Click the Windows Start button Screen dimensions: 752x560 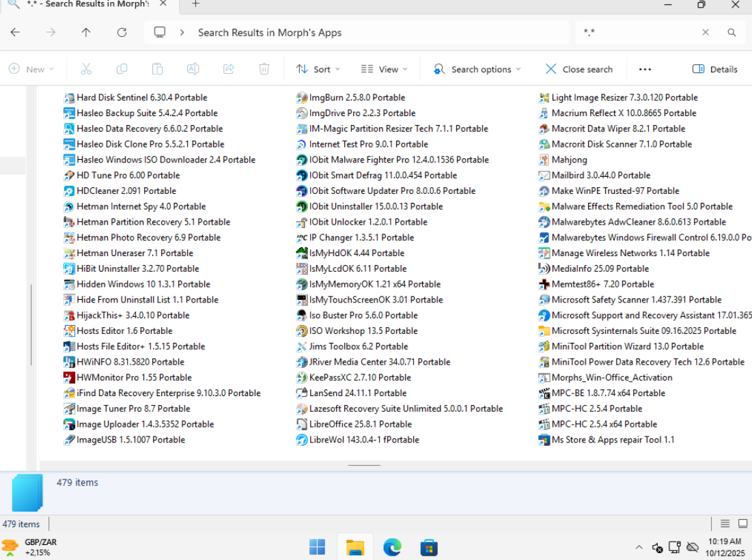[x=318, y=547]
